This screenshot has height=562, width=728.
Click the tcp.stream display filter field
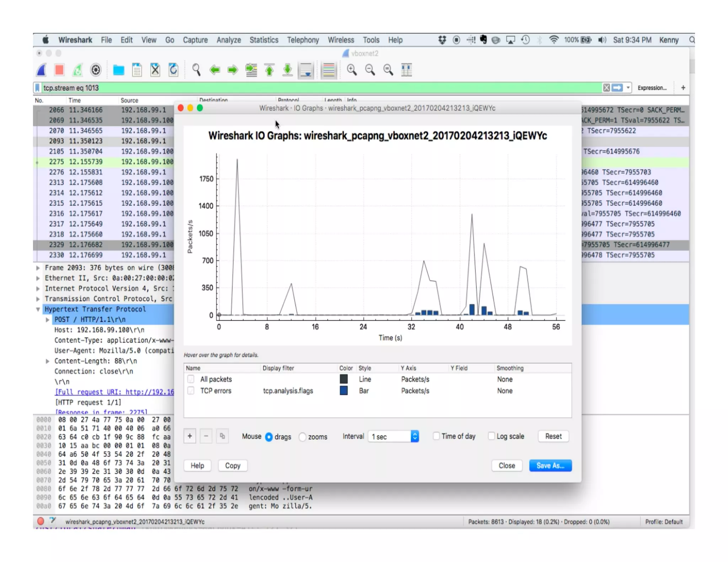(x=320, y=88)
